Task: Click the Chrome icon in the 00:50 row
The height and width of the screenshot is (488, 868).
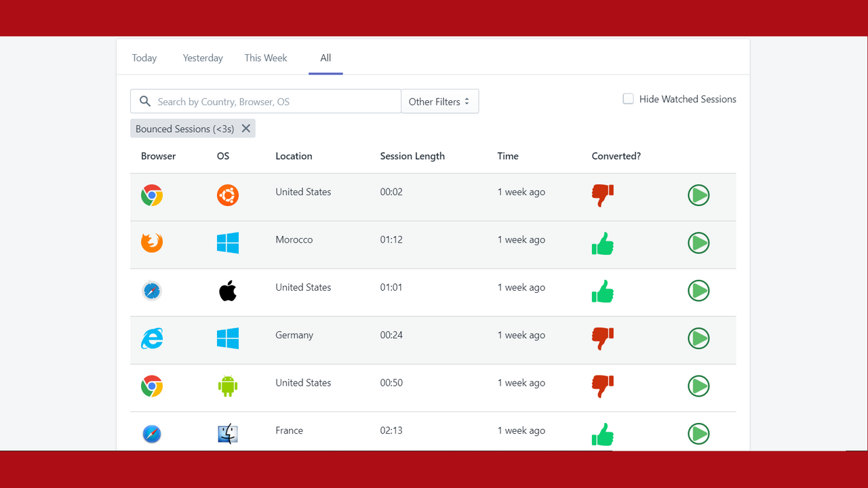Action: [x=152, y=386]
